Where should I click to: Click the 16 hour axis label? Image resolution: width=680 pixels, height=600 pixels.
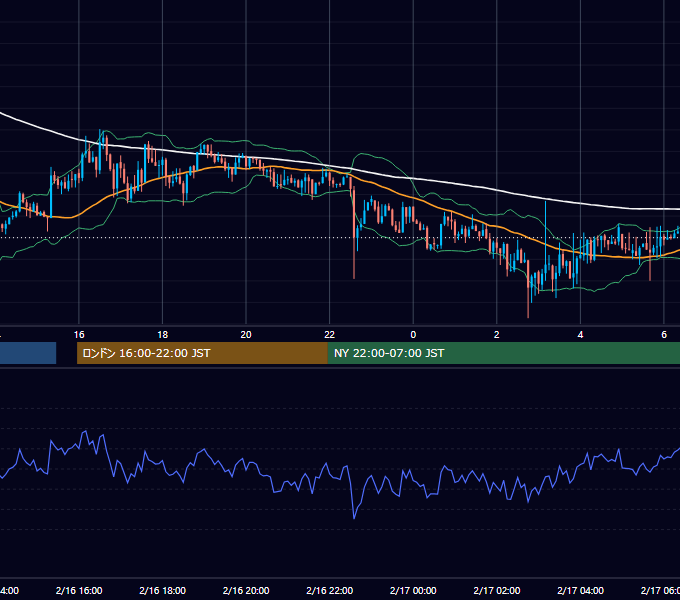click(79, 335)
